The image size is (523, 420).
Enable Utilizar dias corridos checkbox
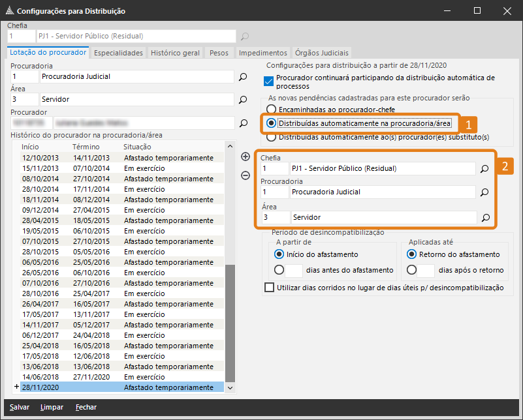(x=270, y=288)
